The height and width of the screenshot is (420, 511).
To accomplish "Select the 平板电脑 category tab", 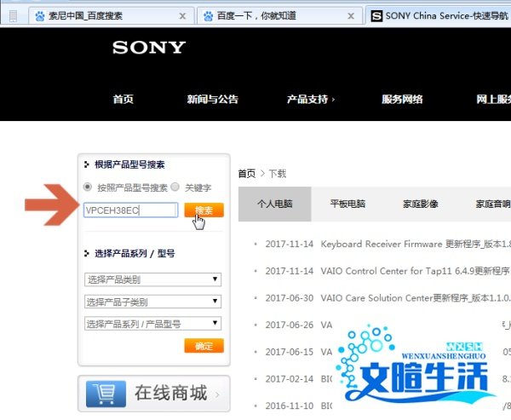I will pos(347,204).
